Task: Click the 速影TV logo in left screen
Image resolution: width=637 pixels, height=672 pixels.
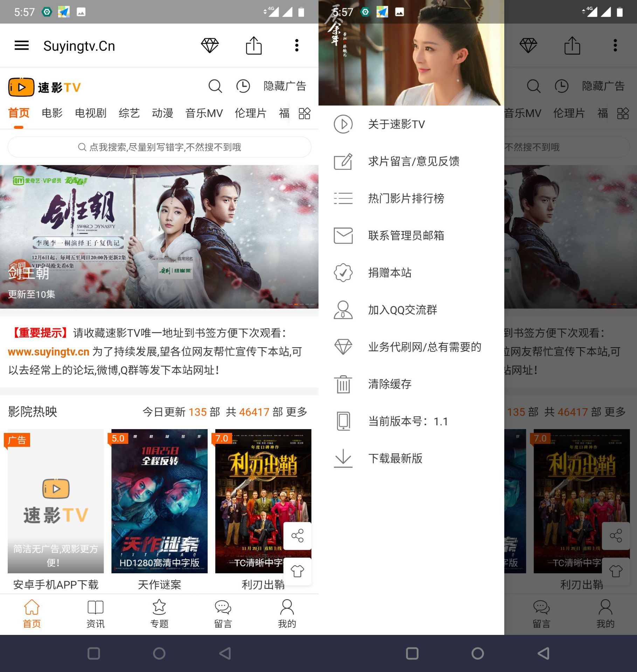Action: [45, 87]
